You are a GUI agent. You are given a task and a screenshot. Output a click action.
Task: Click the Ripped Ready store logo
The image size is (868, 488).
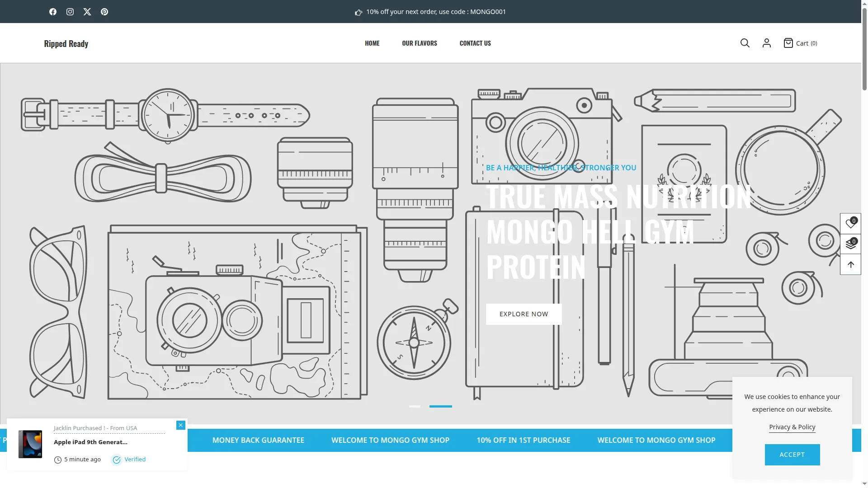pyautogui.click(x=66, y=44)
